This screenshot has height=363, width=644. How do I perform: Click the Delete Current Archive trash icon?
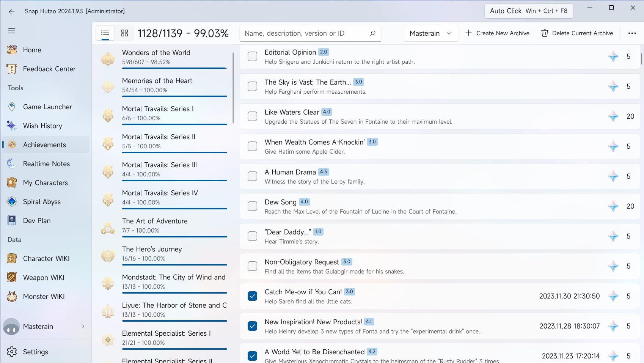[x=545, y=33]
